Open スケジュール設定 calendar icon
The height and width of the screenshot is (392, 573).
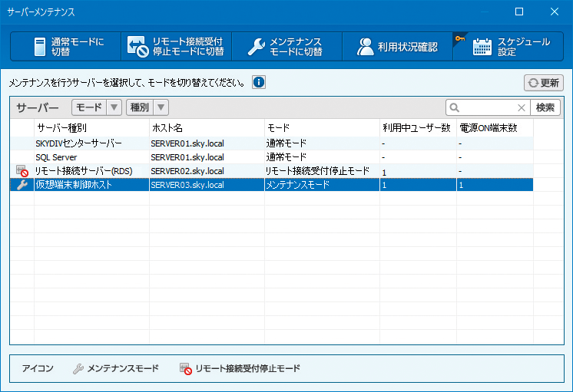tap(482, 47)
